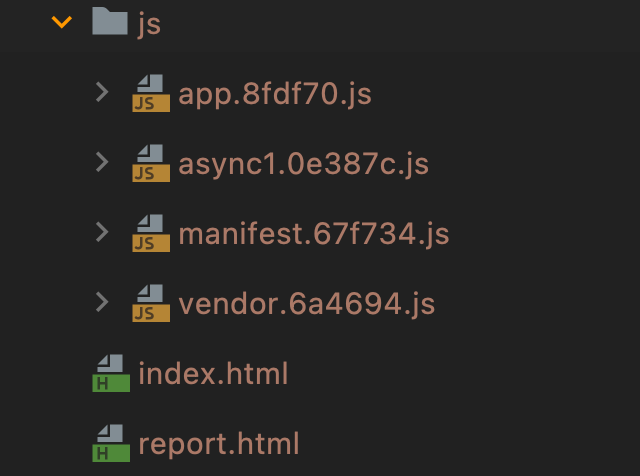Click JS file icon of async1.0e387c.js
Image resolution: width=640 pixels, height=476 pixels.
[x=151, y=164]
